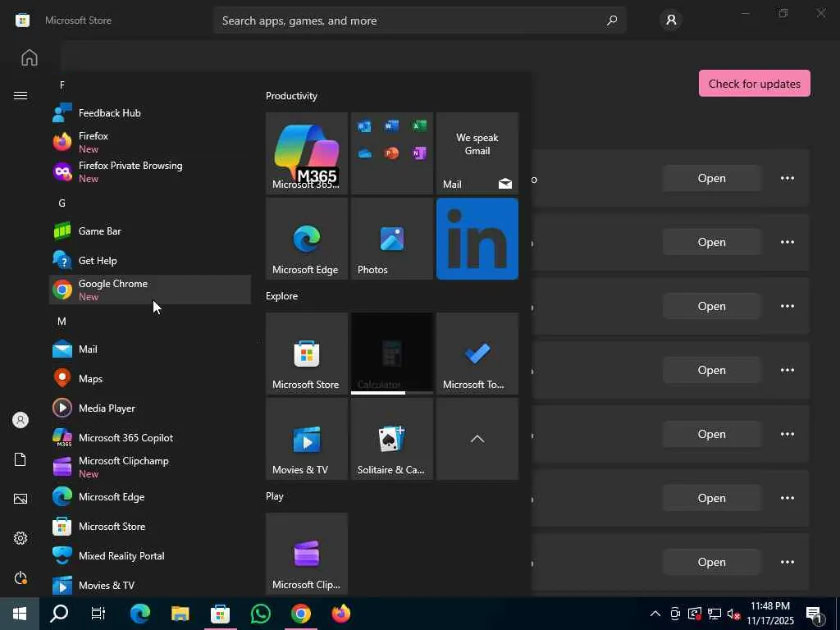Open Movies & TV in app list
This screenshot has height=630, width=840.
(x=150, y=585)
